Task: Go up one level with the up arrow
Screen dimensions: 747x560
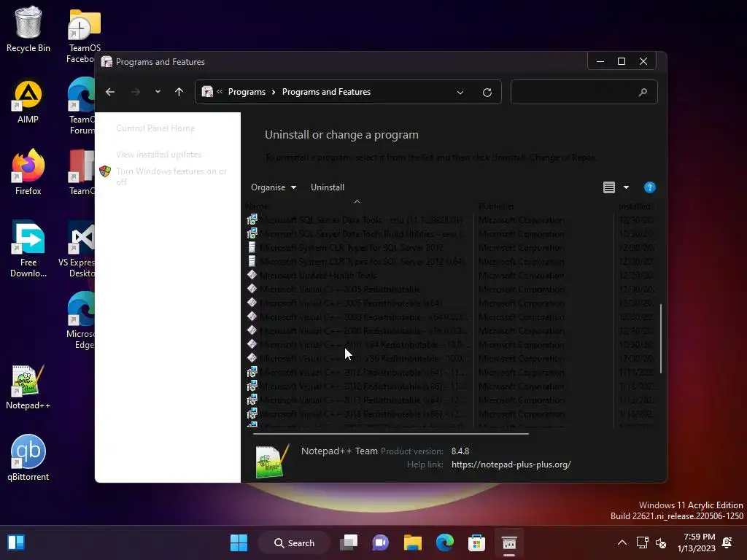Action: click(179, 92)
